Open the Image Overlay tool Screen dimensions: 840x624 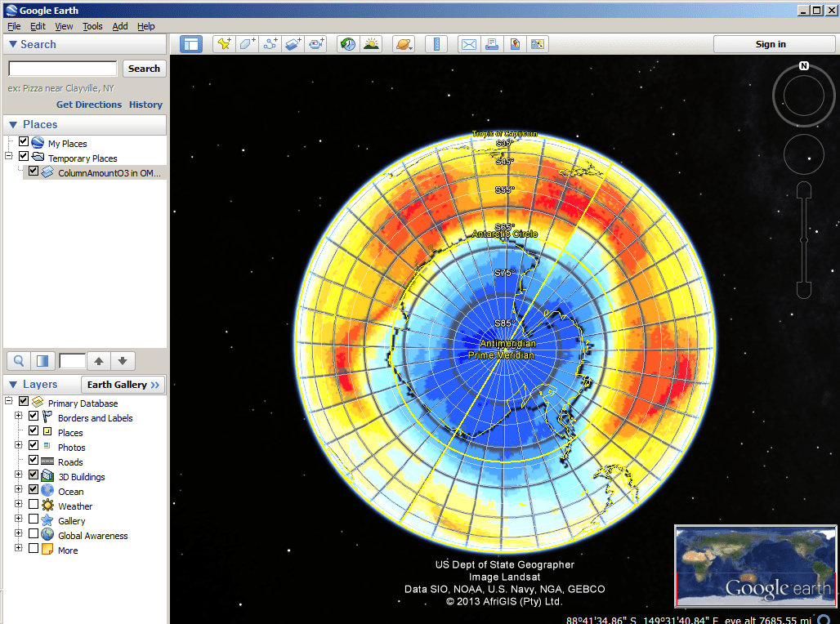[293, 43]
